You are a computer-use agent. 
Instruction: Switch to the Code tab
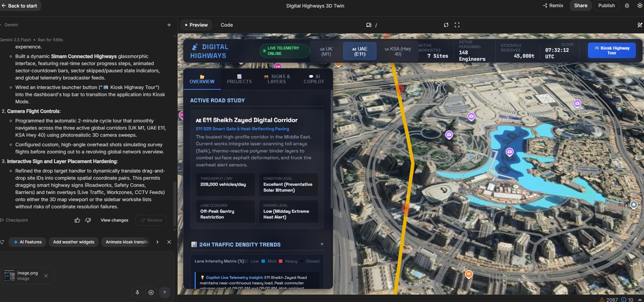click(227, 25)
